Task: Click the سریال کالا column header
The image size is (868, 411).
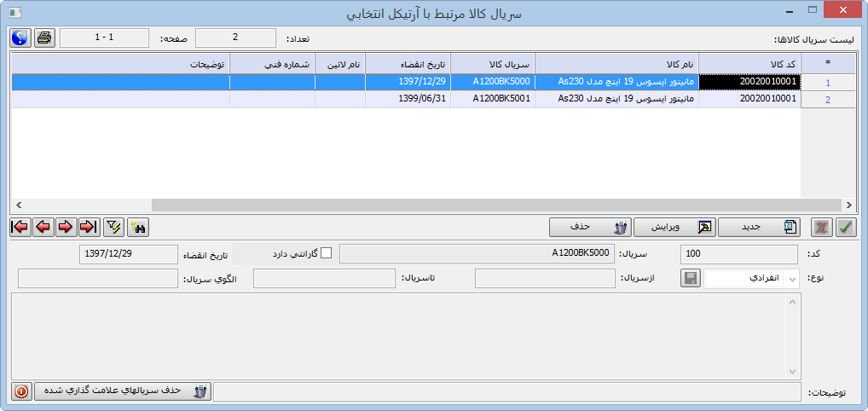Action: click(x=493, y=64)
